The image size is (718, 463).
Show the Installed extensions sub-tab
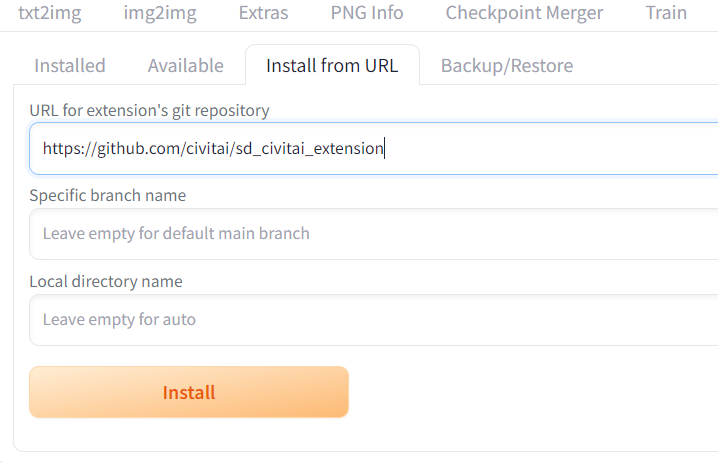point(70,66)
